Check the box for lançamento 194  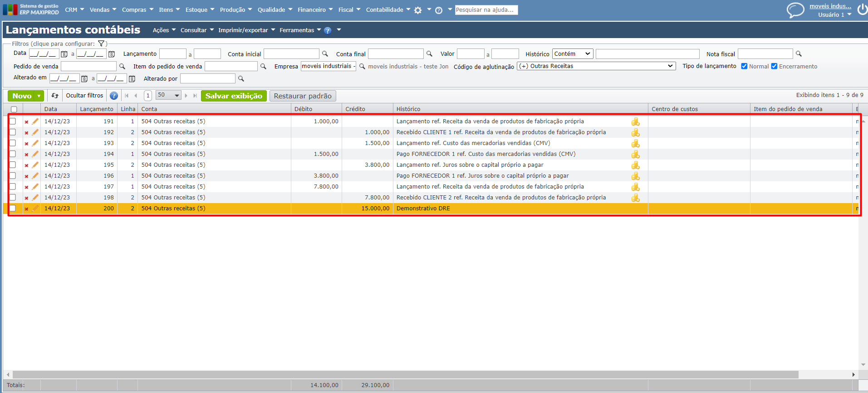click(x=13, y=154)
